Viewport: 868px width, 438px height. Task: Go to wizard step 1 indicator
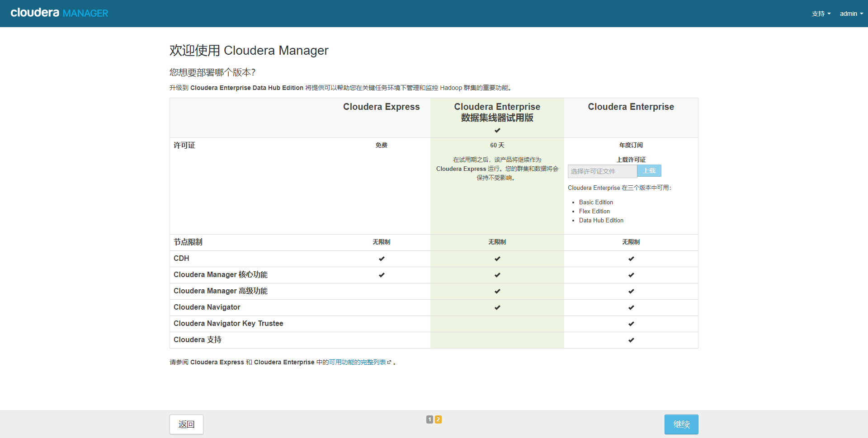point(429,419)
